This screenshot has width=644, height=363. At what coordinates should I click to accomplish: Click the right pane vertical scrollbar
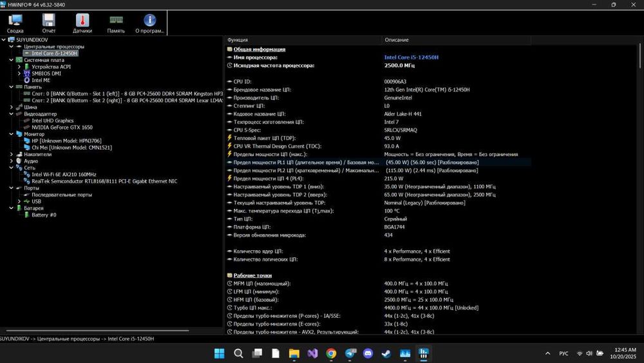pos(639,193)
